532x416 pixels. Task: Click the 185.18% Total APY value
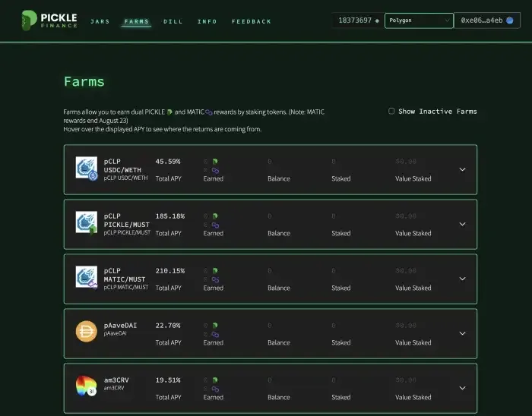[170, 216]
